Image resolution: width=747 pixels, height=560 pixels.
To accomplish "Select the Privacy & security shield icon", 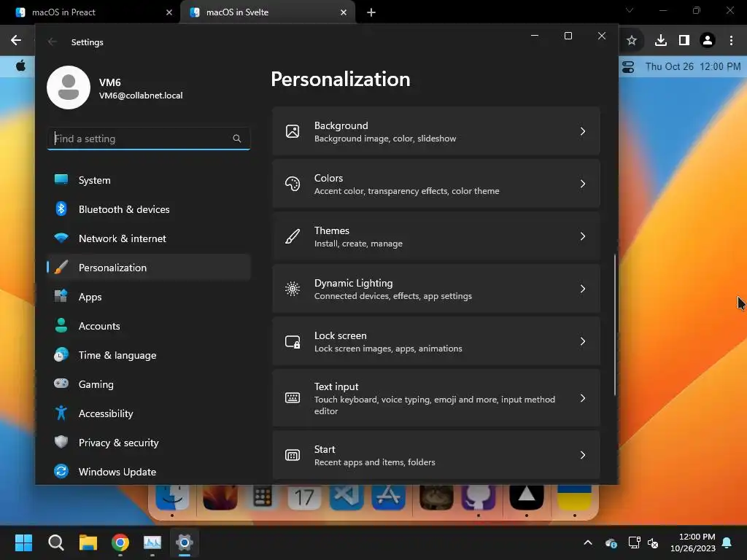I will [x=61, y=442].
